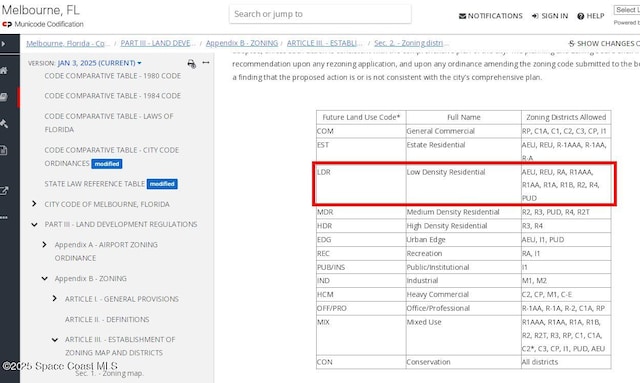Select Appendix A - Airport Zoning Ordinance entry
Screen dimensions: 640x383
click(106, 251)
